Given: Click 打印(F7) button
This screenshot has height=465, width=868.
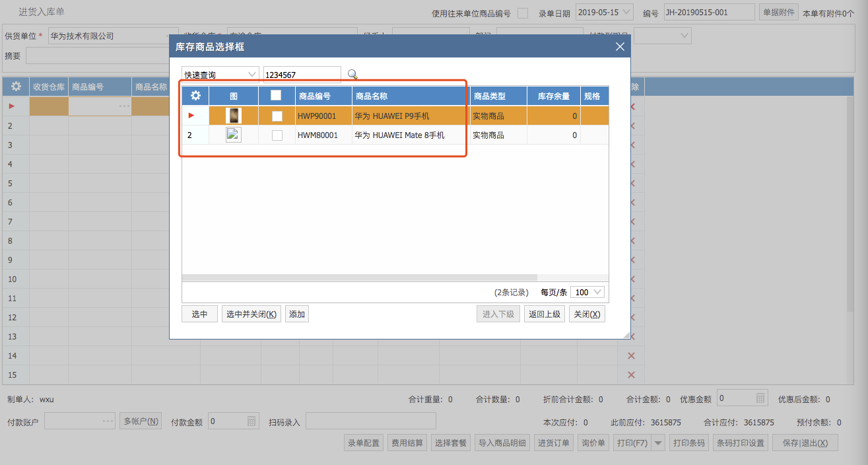Looking at the screenshot, I should 632,443.
